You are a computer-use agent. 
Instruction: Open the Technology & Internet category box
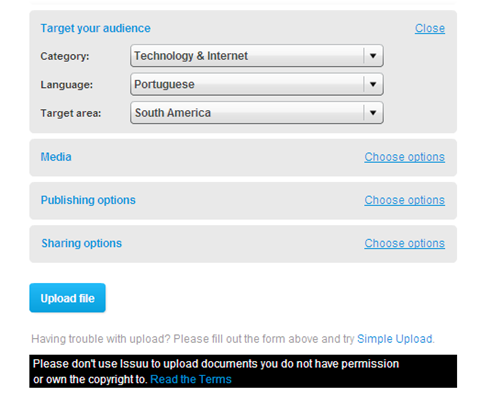[x=257, y=56]
